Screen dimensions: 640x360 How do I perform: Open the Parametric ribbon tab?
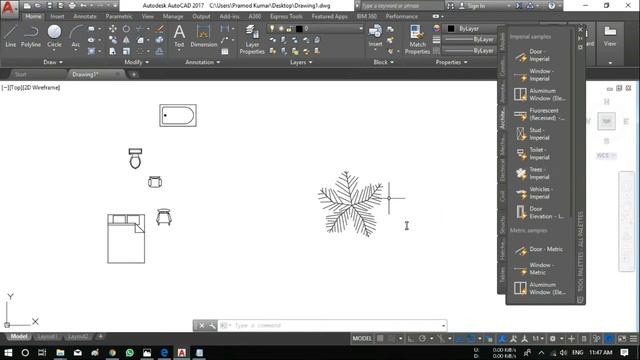click(x=118, y=16)
